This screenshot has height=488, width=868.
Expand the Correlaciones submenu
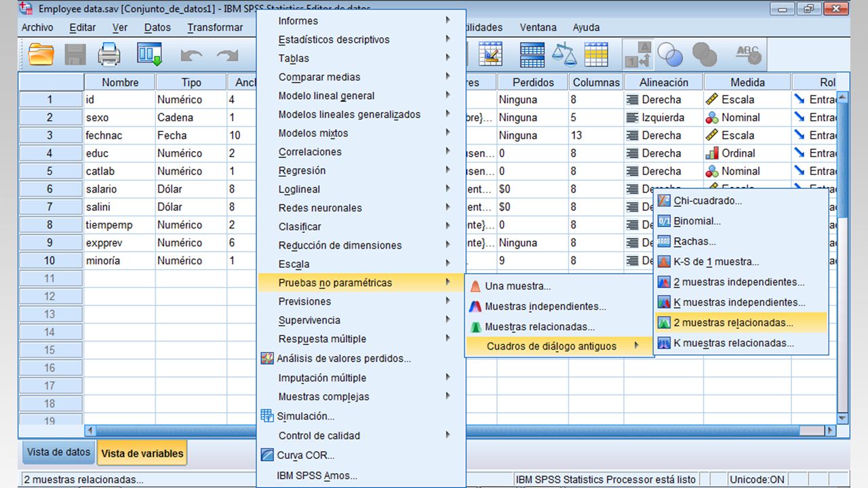[361, 152]
